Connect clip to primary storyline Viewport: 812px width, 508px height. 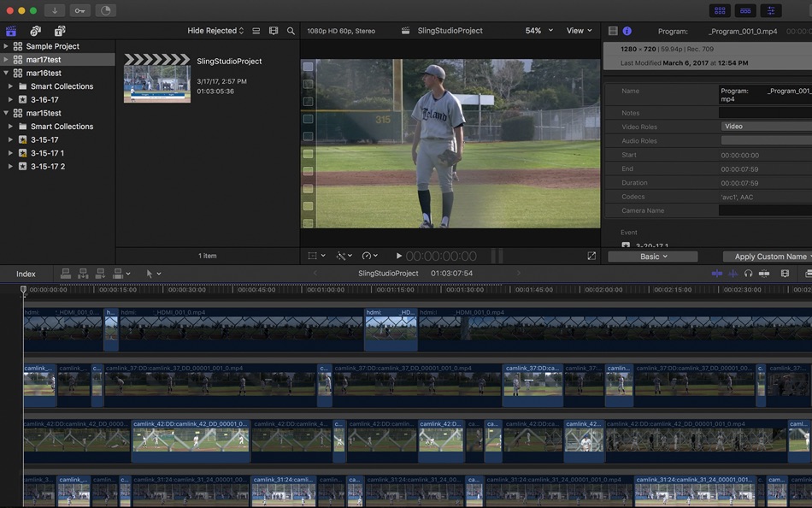point(66,274)
